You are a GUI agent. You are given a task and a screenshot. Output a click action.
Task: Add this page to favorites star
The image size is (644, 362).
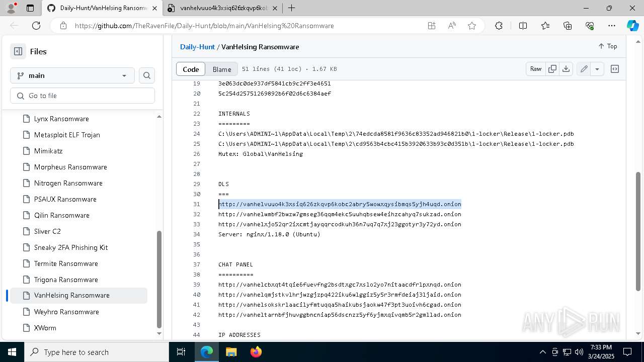tap(472, 26)
